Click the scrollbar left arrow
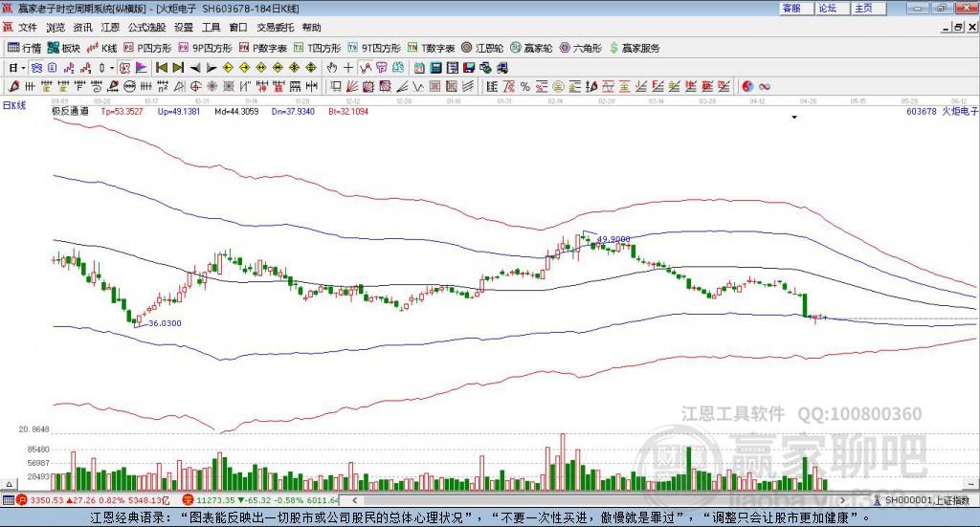 tap(354, 500)
